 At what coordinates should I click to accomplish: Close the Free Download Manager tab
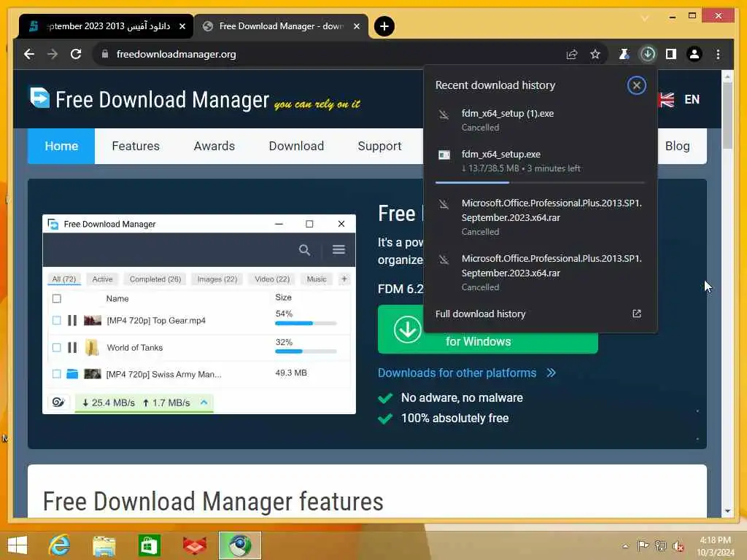356,26
